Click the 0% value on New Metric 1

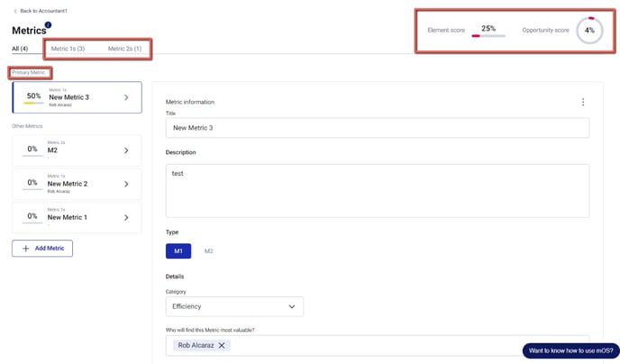32,216
